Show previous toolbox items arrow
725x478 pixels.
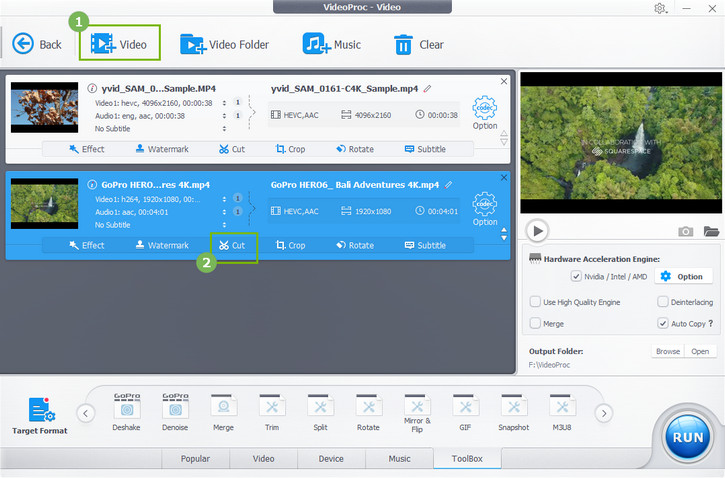point(86,413)
